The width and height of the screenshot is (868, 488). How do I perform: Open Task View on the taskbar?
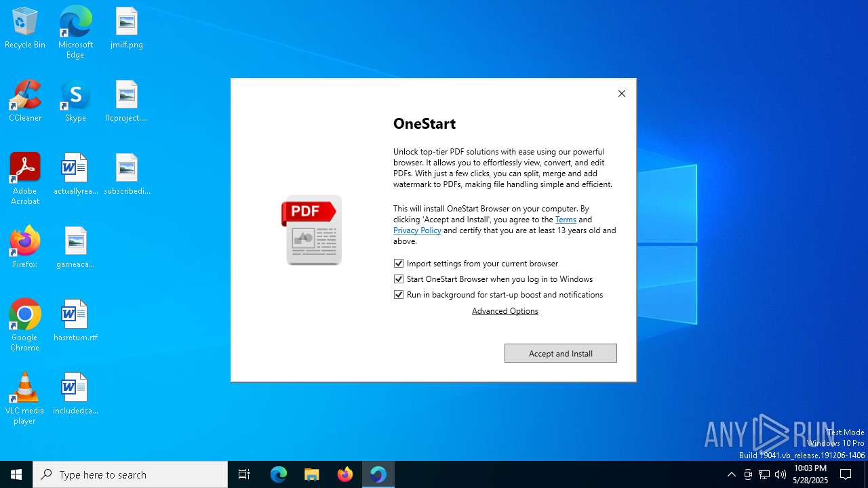point(244,474)
